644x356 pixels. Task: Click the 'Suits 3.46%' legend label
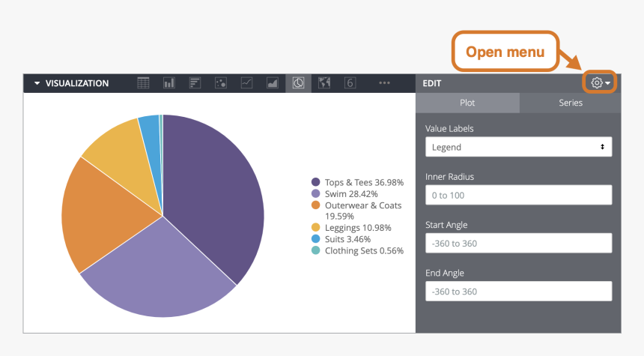tap(348, 239)
